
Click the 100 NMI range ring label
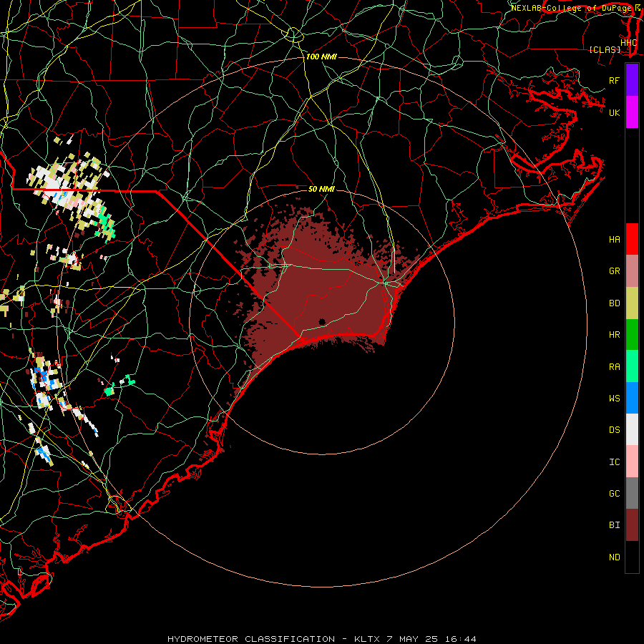point(321,57)
